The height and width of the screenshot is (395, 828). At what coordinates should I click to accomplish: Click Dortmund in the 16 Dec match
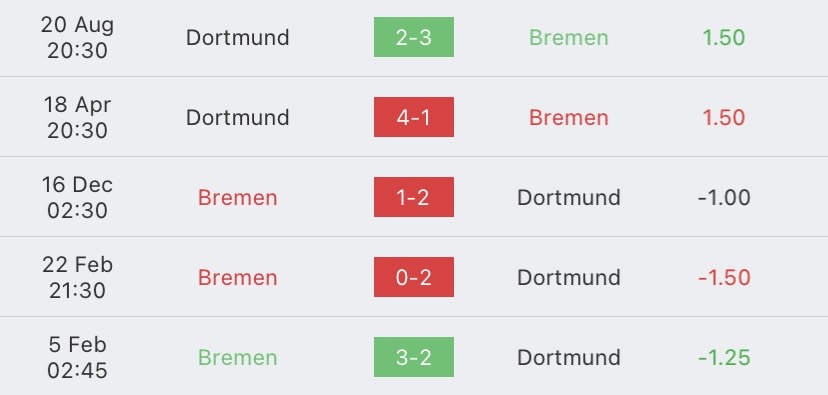pyautogui.click(x=569, y=198)
